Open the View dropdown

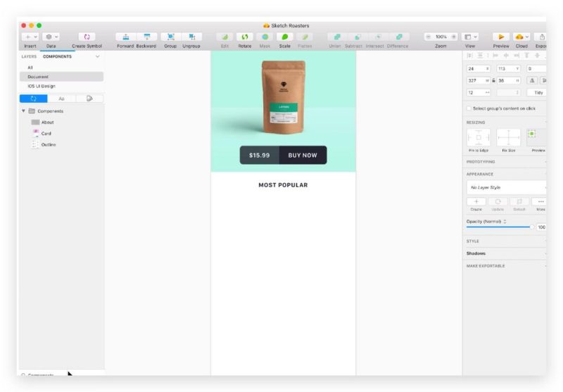(x=470, y=37)
